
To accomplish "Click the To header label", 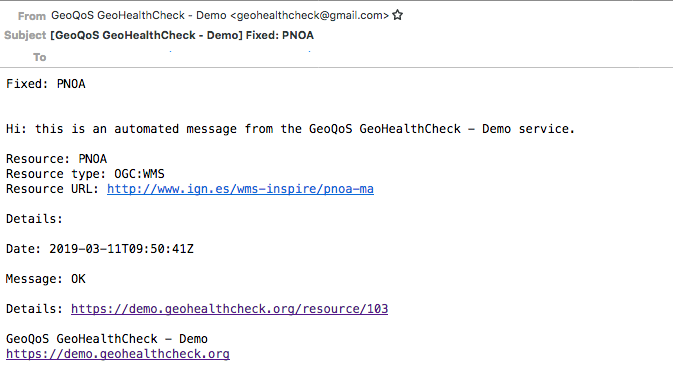I will click(x=39, y=57).
